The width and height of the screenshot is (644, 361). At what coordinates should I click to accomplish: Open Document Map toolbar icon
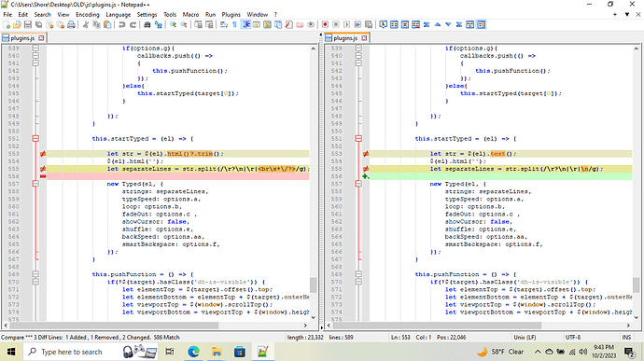(x=267, y=24)
